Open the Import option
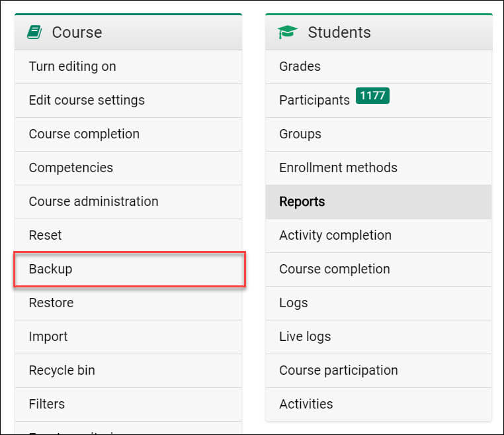 (128, 337)
